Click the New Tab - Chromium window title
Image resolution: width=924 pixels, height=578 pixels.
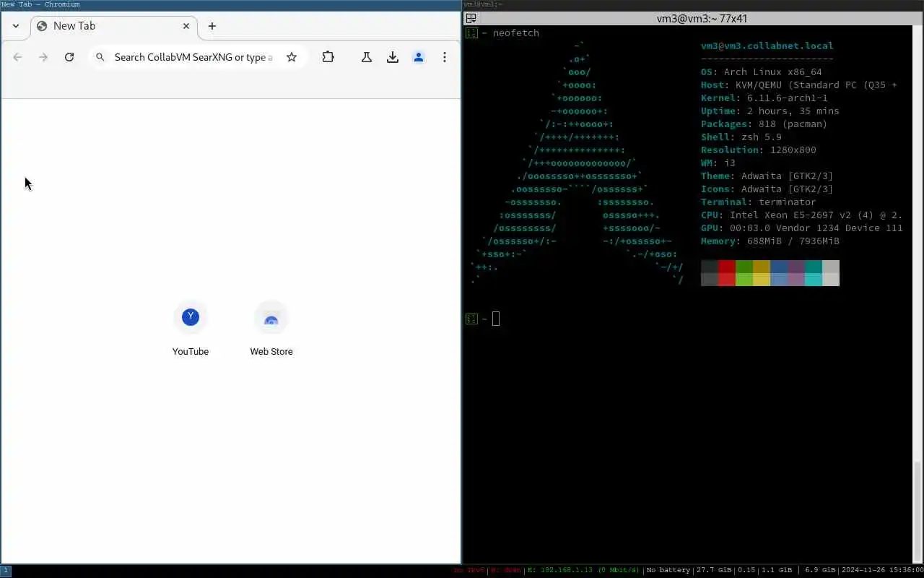point(41,4)
